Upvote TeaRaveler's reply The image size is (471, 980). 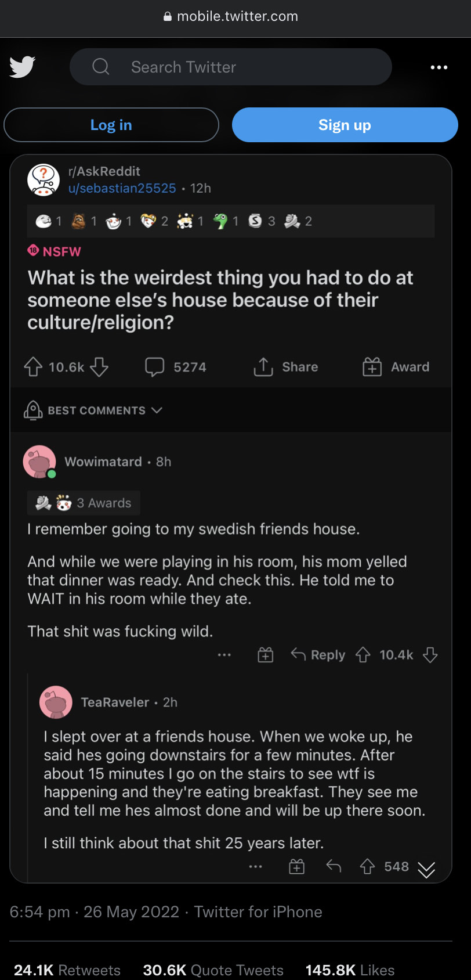tap(367, 867)
